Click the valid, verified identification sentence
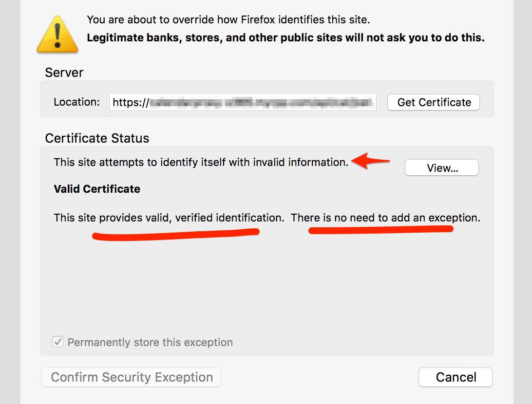 (169, 218)
